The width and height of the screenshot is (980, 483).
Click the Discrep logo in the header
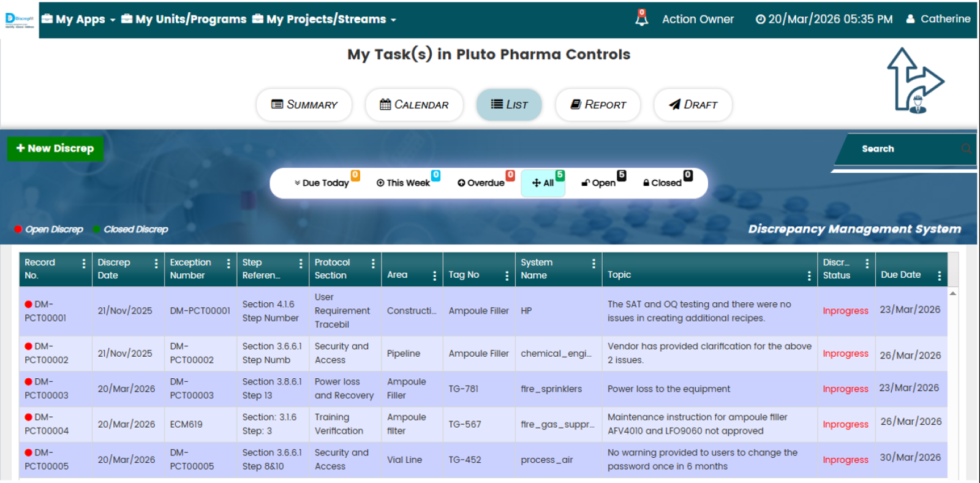click(x=20, y=20)
